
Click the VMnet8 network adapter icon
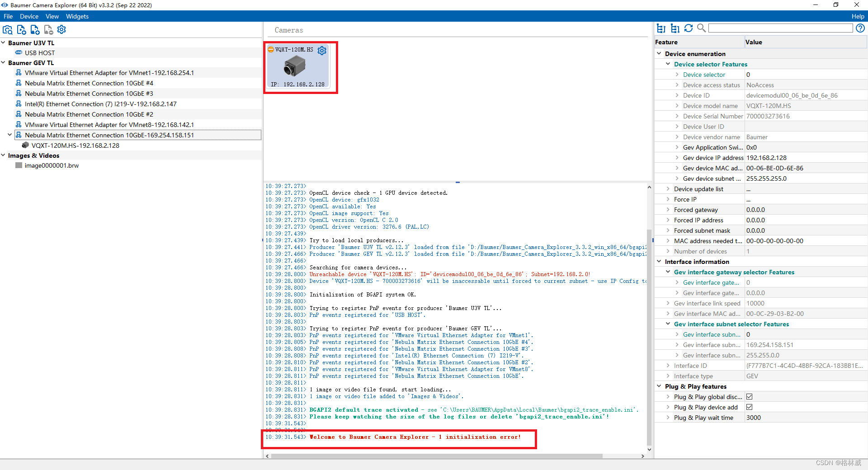tap(19, 125)
